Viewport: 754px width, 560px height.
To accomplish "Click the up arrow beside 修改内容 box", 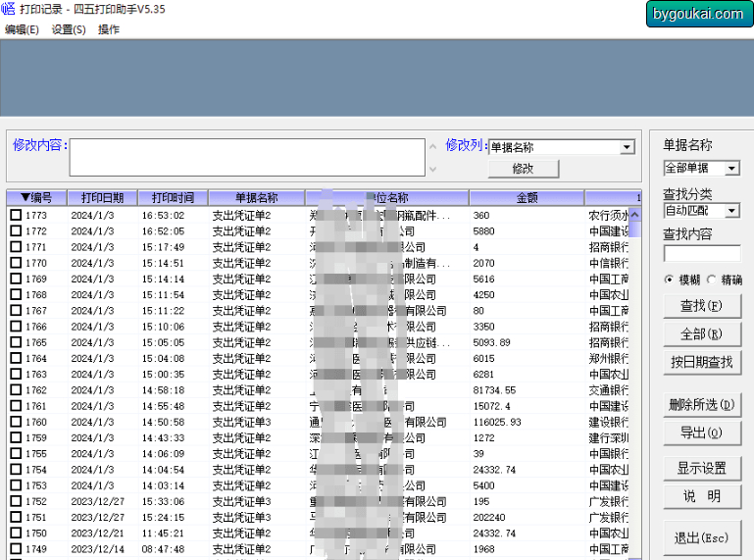I will click(432, 146).
